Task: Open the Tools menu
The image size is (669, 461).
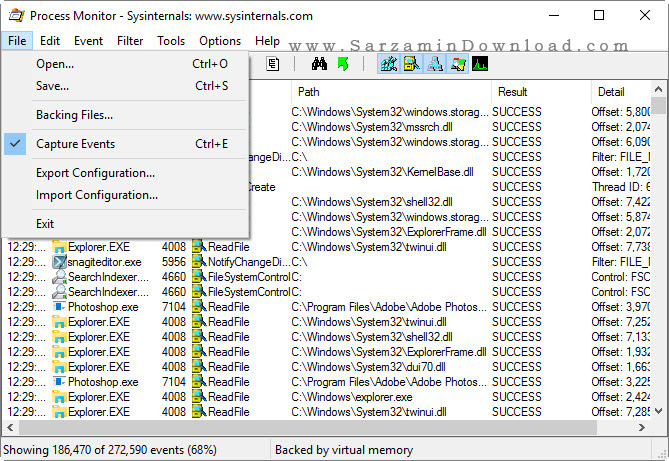Action: 171,41
